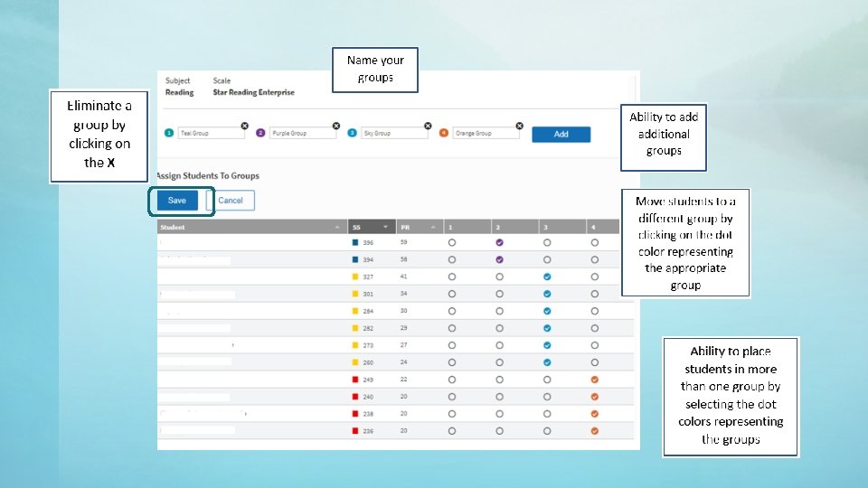Click the group 3 column header
This screenshot has height=488, width=868.
562,227
